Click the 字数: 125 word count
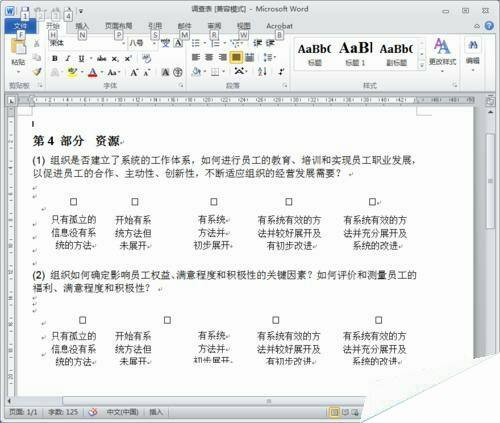 pos(63,412)
